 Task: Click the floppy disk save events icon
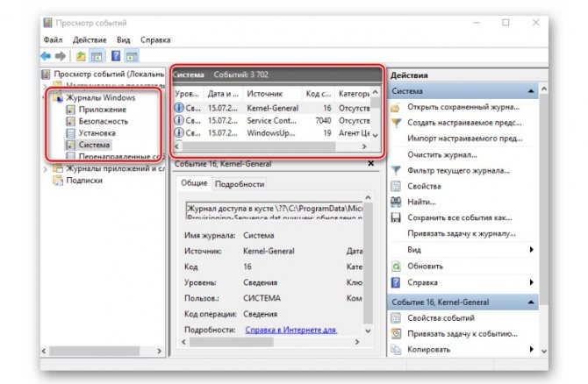click(x=396, y=217)
